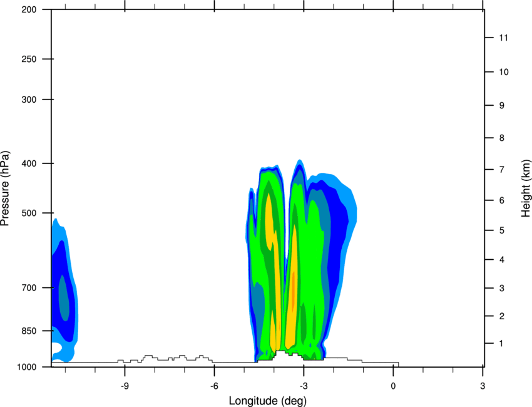Click the 9 km height label
Screen dimensions: 532x407
[x=502, y=105]
